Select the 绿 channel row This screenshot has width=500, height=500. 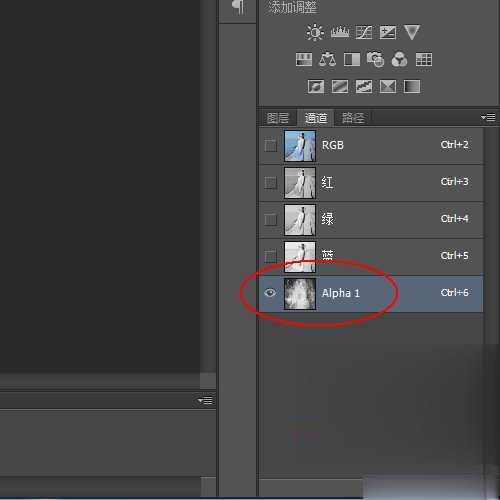pyautogui.click(x=371, y=219)
